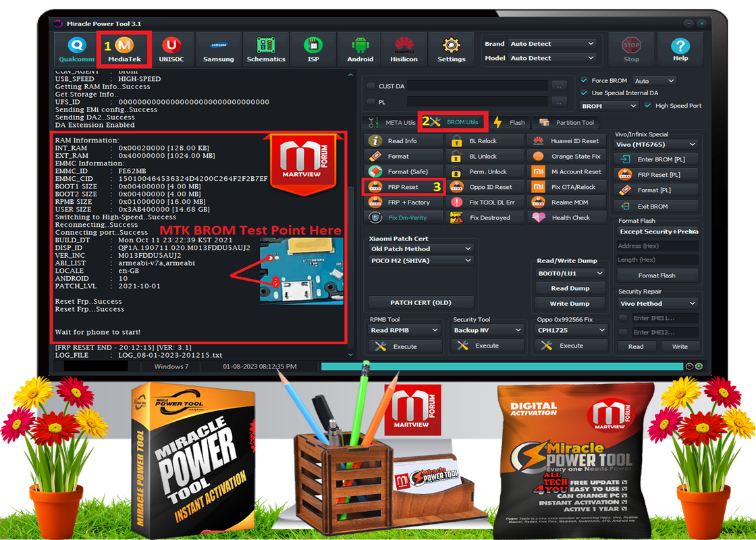Run Health Check
This screenshot has width=756, height=540.
[568, 218]
